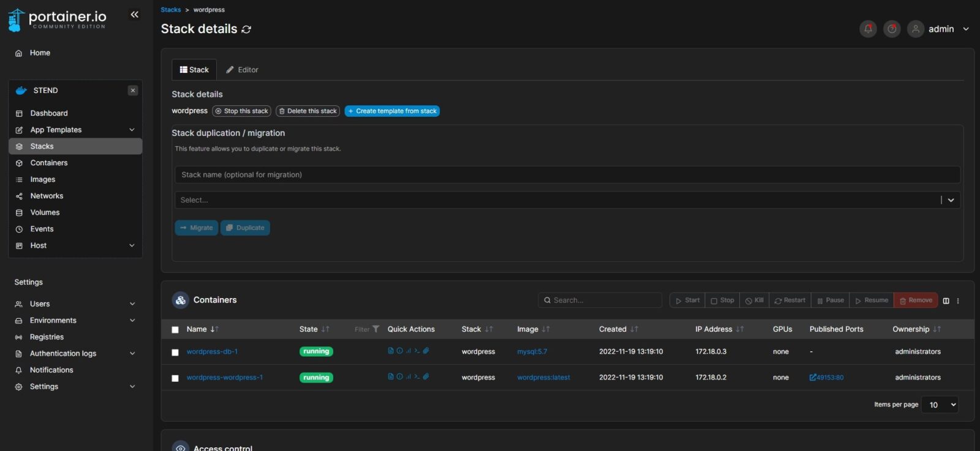Screen dimensions: 980x451
Task: Click Delete this stack button
Action: coord(307,111)
